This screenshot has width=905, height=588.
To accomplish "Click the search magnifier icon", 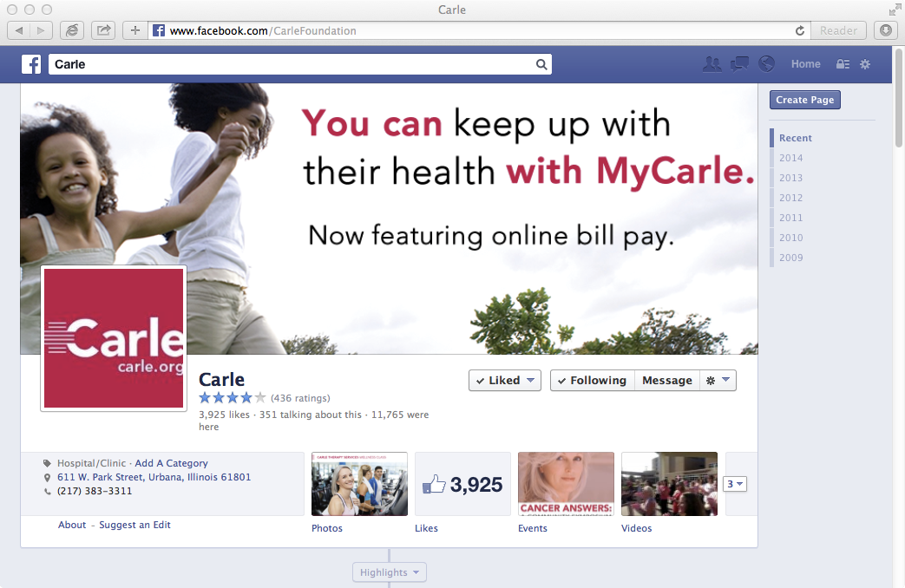I will pyautogui.click(x=541, y=64).
